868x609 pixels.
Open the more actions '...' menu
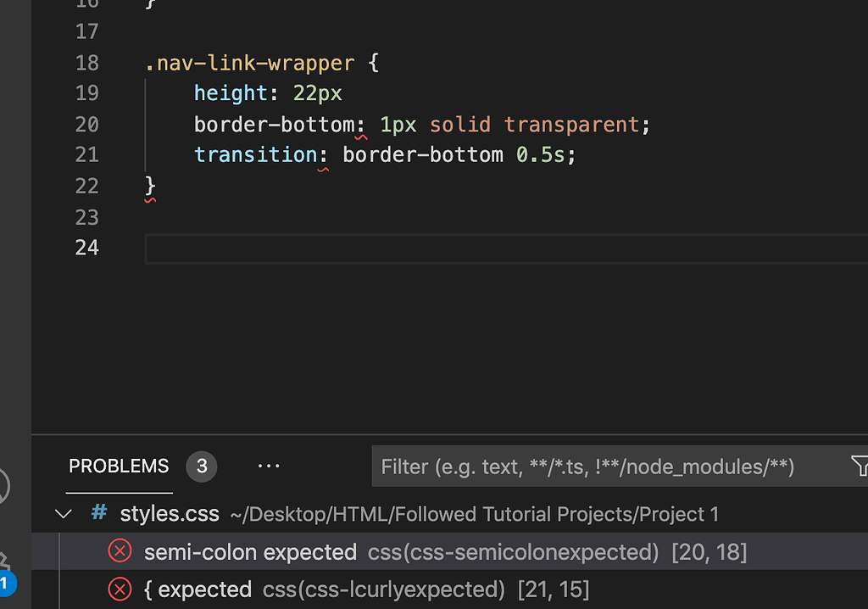coord(269,466)
